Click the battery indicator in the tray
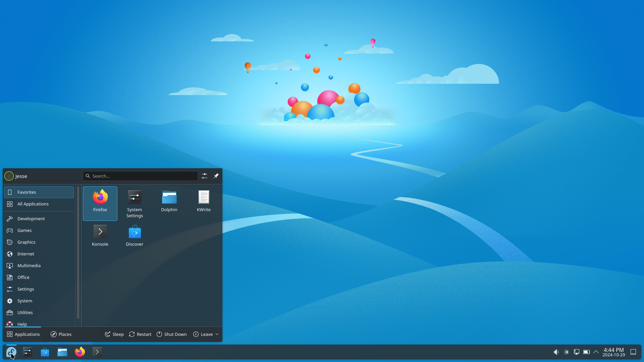 click(x=586, y=352)
